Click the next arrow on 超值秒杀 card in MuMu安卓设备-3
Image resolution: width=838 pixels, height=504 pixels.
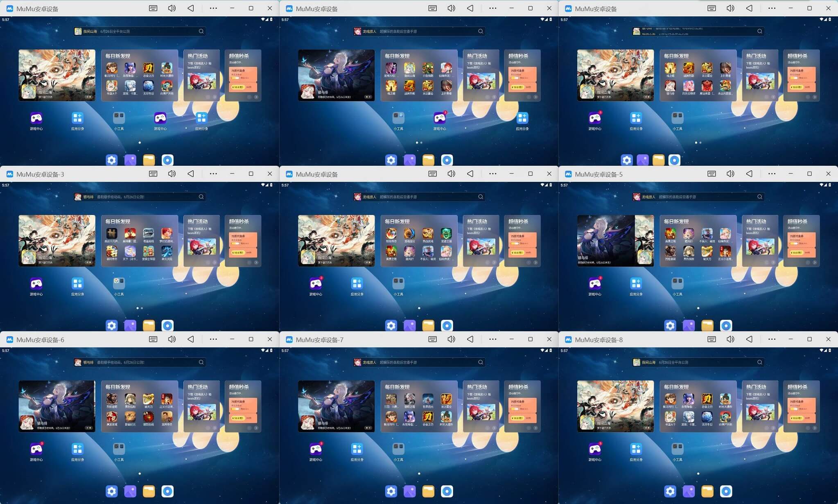coord(256,262)
